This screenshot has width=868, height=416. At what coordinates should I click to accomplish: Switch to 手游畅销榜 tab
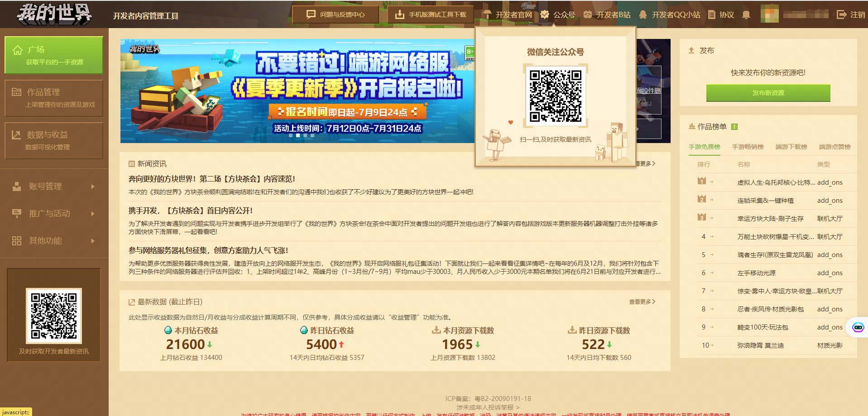point(748,147)
